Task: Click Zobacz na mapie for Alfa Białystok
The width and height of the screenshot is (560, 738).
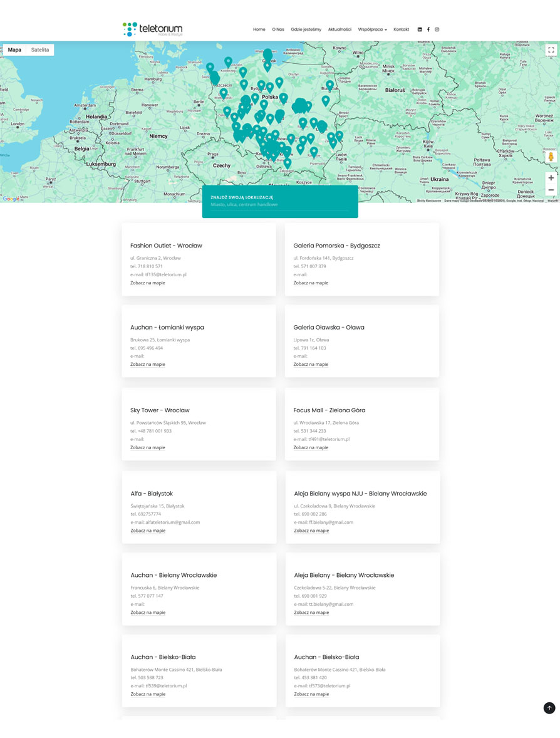Action: click(148, 531)
